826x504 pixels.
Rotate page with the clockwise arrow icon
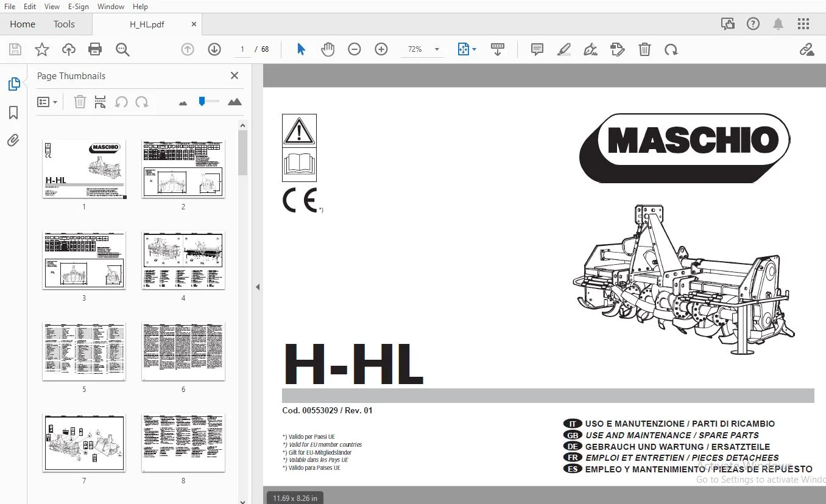pyautogui.click(x=671, y=50)
